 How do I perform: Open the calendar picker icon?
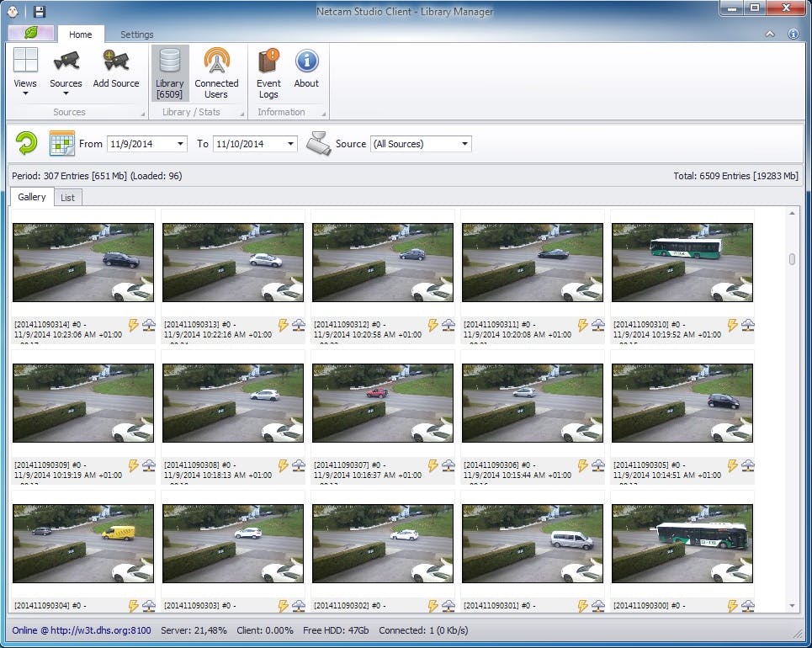tap(61, 143)
